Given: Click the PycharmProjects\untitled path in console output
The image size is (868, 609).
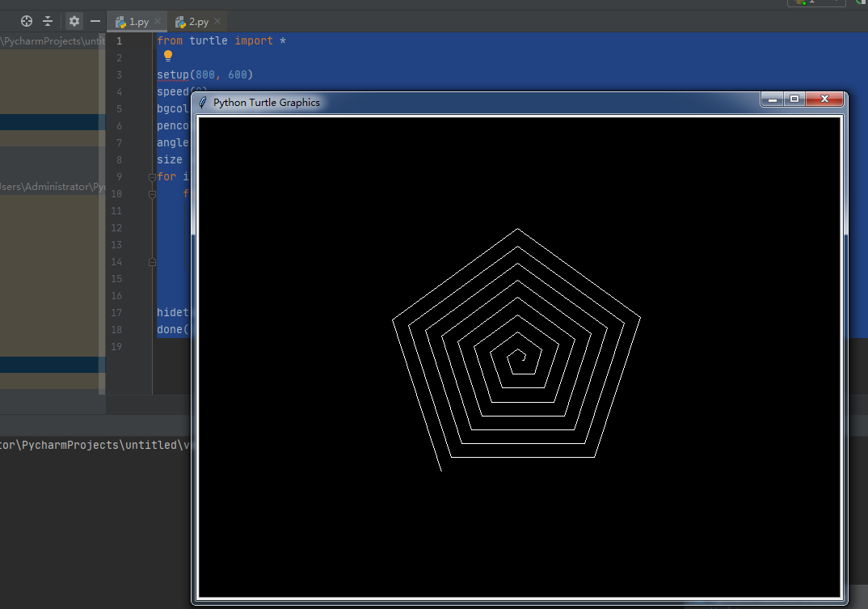Looking at the screenshot, I should pos(94,445).
